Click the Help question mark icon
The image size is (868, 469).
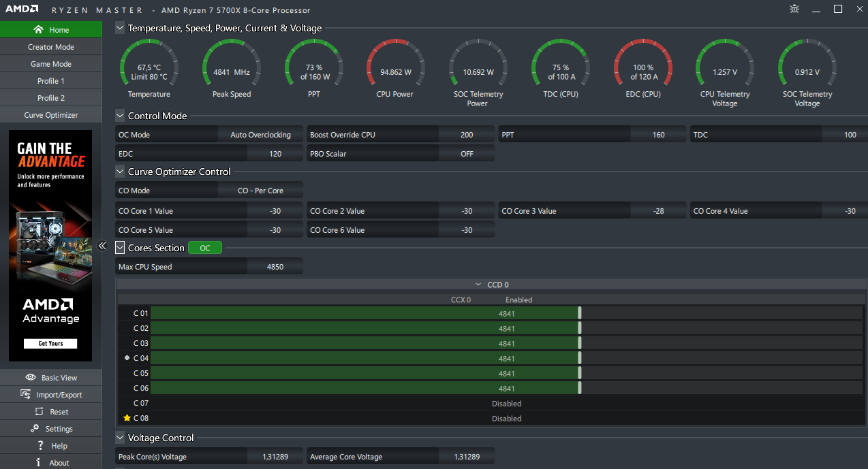[40, 445]
